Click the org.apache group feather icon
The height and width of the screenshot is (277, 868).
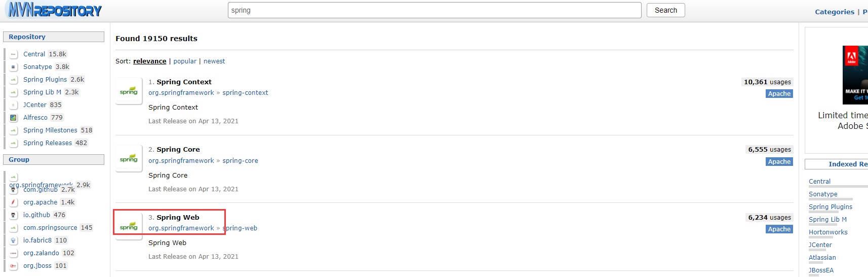pyautogui.click(x=14, y=202)
